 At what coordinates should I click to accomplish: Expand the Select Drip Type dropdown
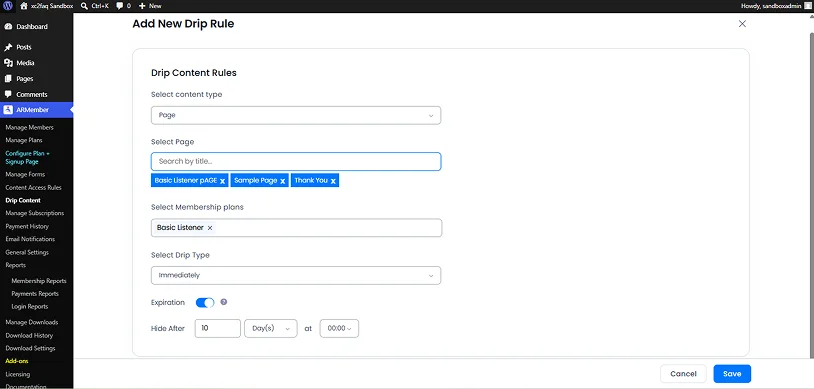click(x=296, y=275)
